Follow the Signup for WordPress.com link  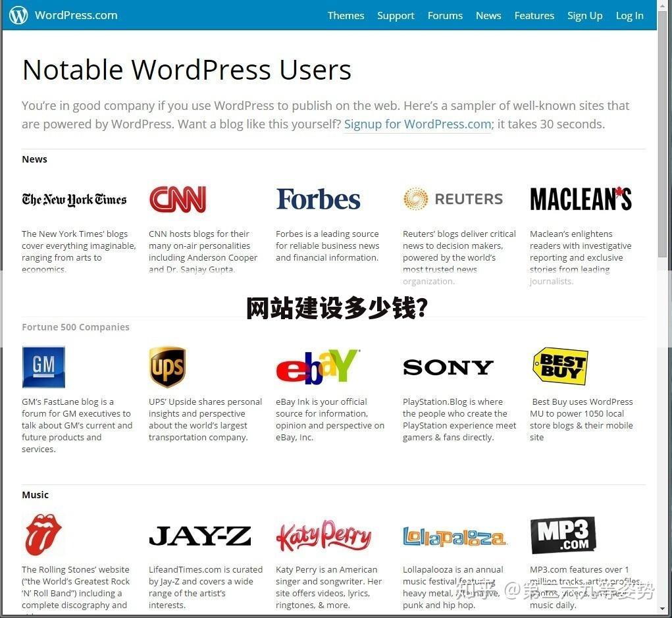(417, 124)
